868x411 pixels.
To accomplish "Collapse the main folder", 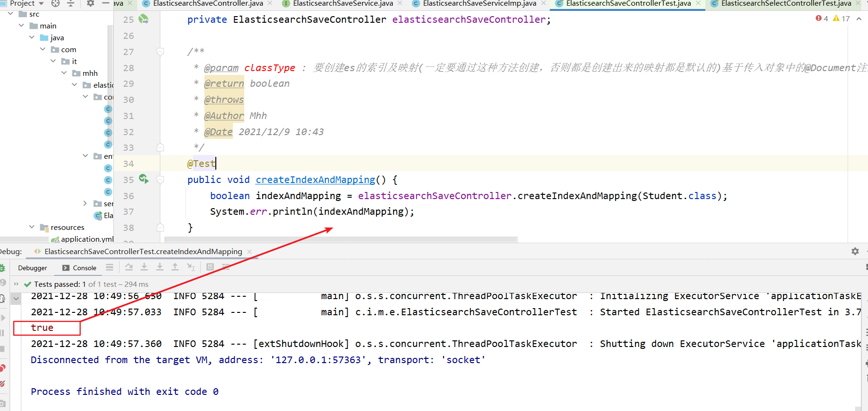I will [x=21, y=26].
